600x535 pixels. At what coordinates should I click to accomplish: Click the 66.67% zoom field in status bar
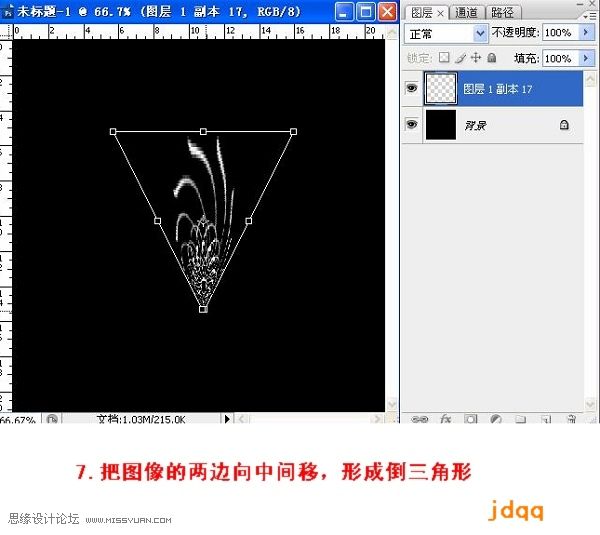tap(18, 419)
